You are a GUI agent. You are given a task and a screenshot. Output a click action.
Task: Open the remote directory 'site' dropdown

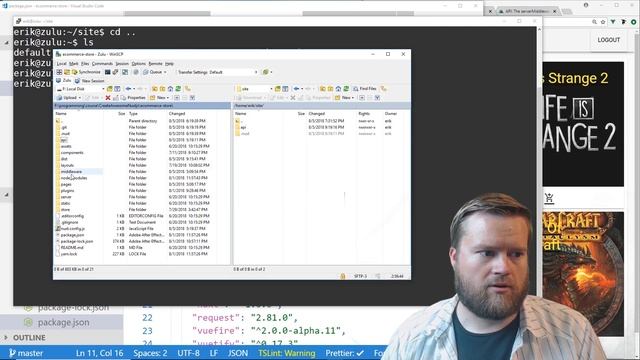tap(254, 89)
